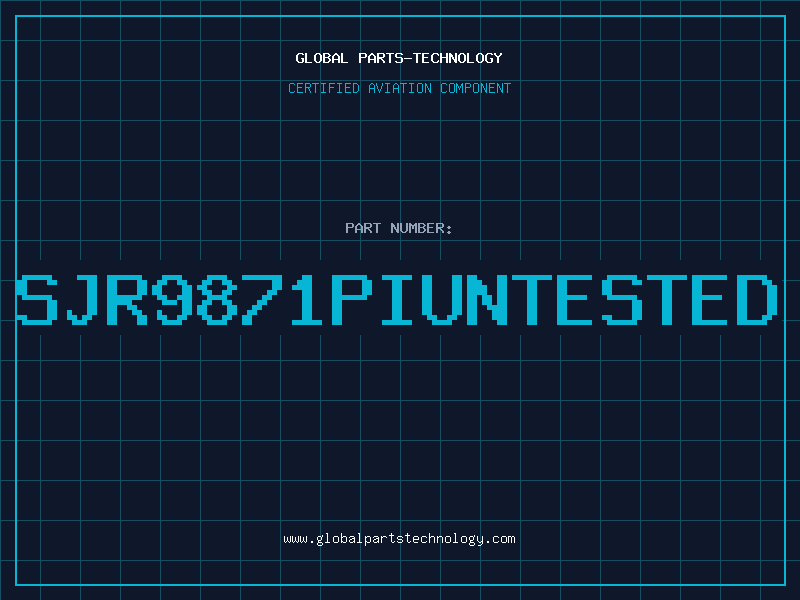Click the word TECHNOLOGY in the heading
This screenshot has height=600, width=800.
pyautogui.click(x=458, y=58)
